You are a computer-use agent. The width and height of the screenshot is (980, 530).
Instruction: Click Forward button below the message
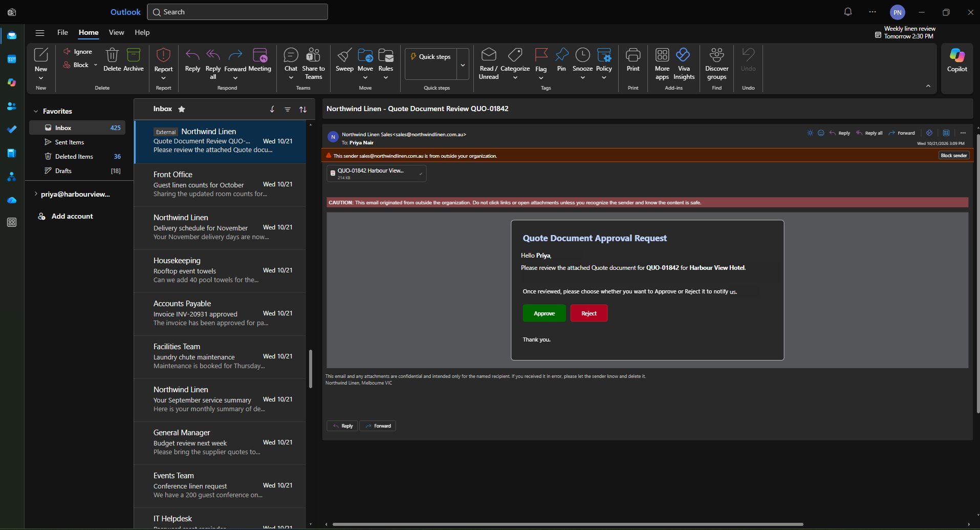(378, 426)
